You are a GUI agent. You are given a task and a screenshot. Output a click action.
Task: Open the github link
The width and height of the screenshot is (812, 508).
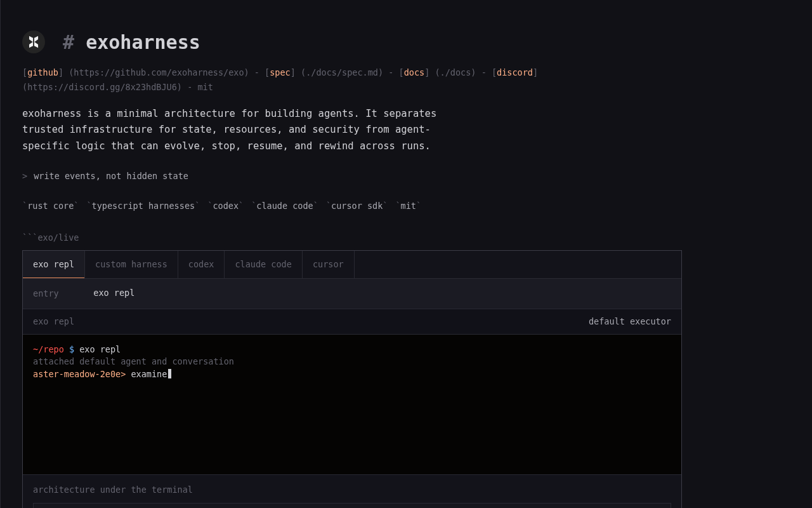(x=43, y=72)
